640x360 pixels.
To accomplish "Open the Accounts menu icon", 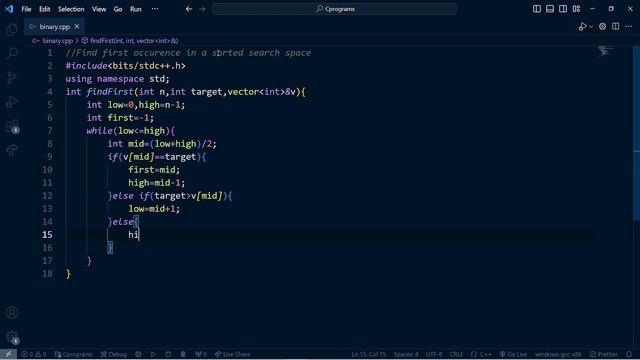I will tap(12, 313).
